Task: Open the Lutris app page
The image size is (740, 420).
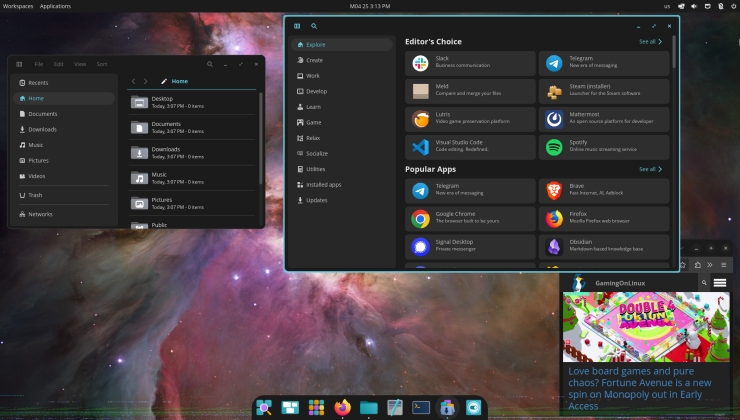Action: (x=471, y=119)
